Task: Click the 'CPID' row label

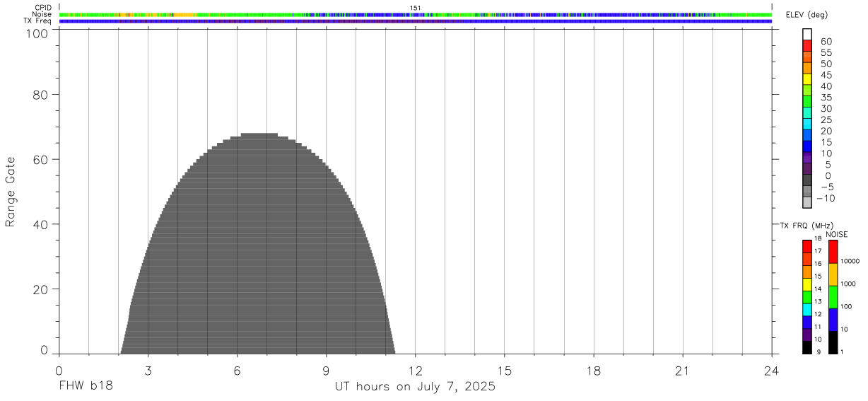Action: 43,8
